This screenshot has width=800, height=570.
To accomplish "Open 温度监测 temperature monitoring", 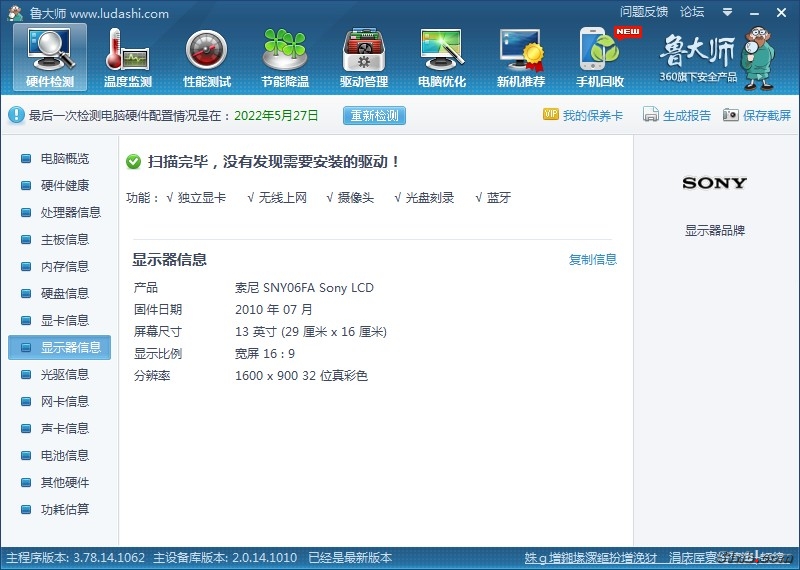I will (128, 57).
